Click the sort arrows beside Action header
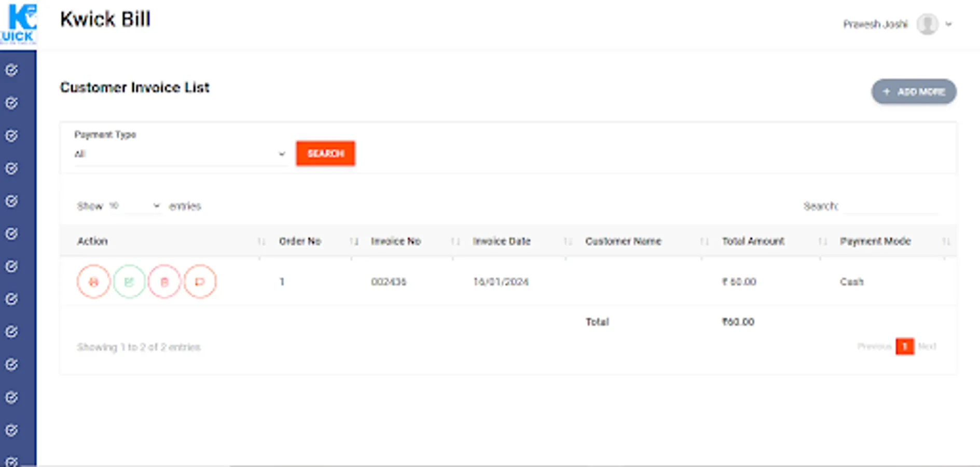980x467 pixels. 261,241
